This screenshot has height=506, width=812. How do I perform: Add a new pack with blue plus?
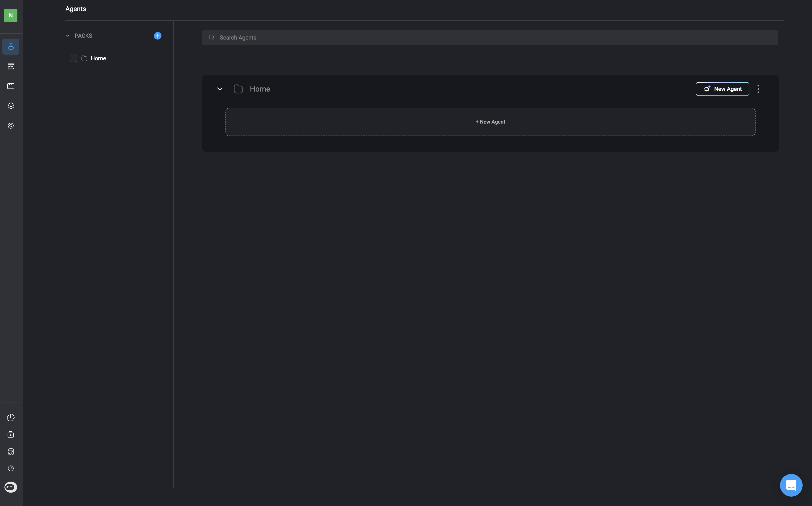[158, 36]
